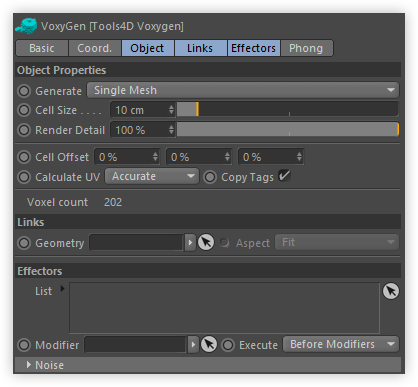This screenshot has width=418, height=387.
Task: Select the Links tab
Action: (x=201, y=48)
